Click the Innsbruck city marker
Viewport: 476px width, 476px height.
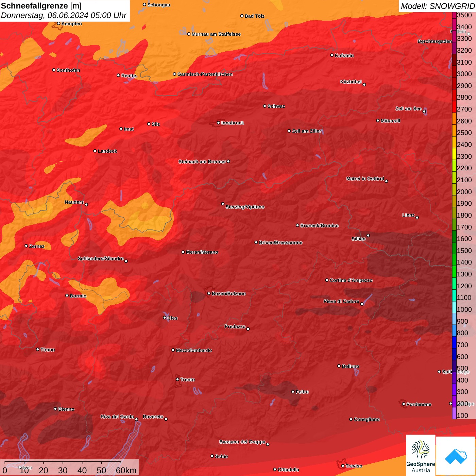219,123
